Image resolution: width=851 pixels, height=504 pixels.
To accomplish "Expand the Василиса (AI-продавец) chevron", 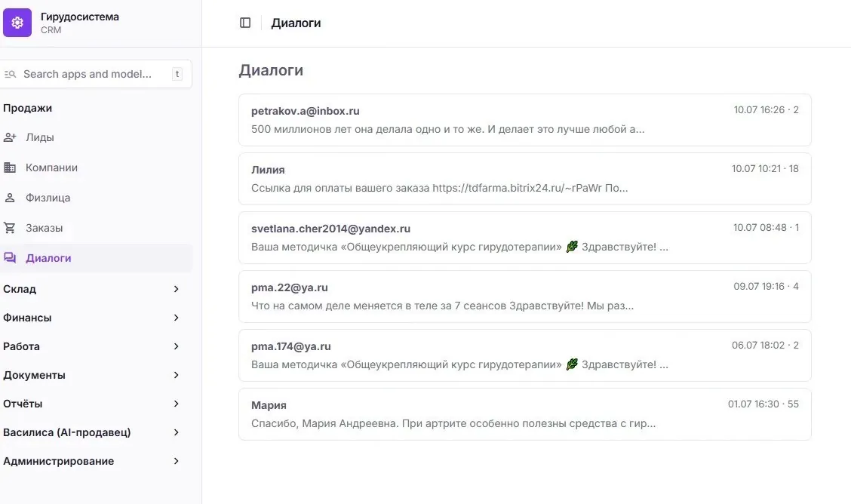I will click(x=176, y=433).
